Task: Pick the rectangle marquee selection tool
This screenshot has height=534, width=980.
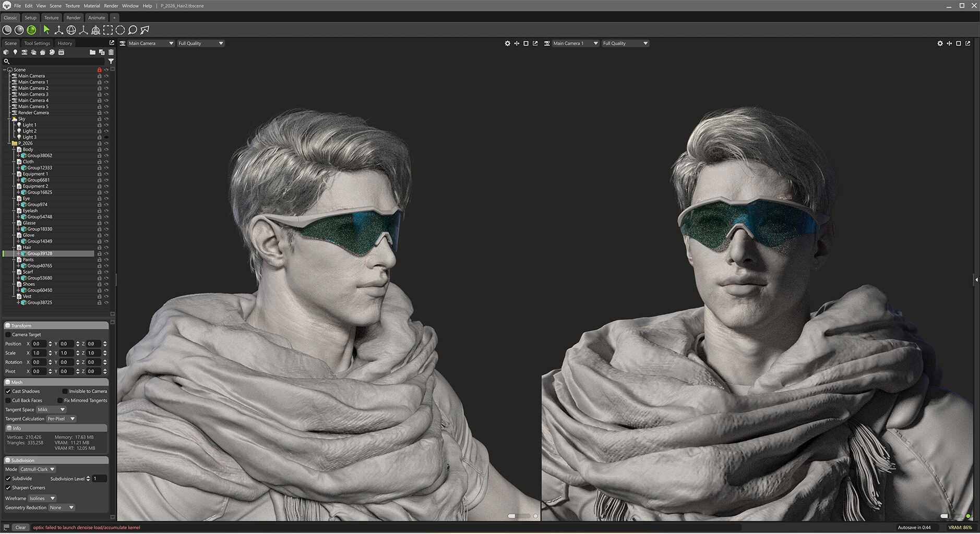Action: [108, 30]
